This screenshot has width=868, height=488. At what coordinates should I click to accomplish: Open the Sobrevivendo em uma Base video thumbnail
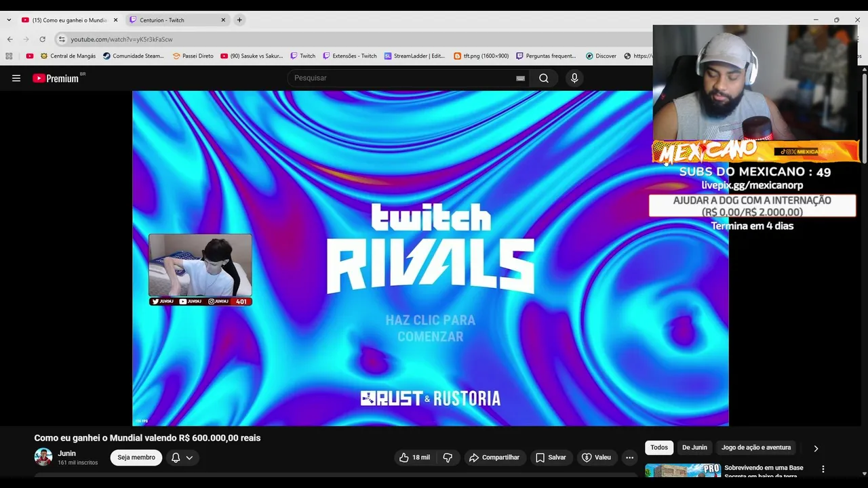pos(683,470)
